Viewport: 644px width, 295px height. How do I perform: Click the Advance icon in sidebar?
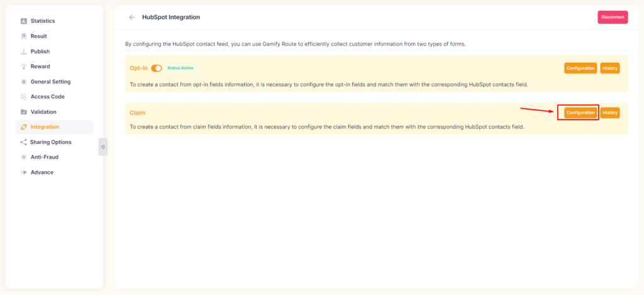coord(24,172)
